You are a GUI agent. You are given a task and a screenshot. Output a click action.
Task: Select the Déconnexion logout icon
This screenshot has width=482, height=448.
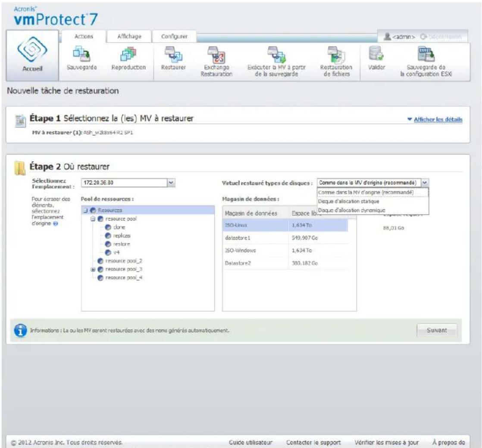(x=423, y=37)
